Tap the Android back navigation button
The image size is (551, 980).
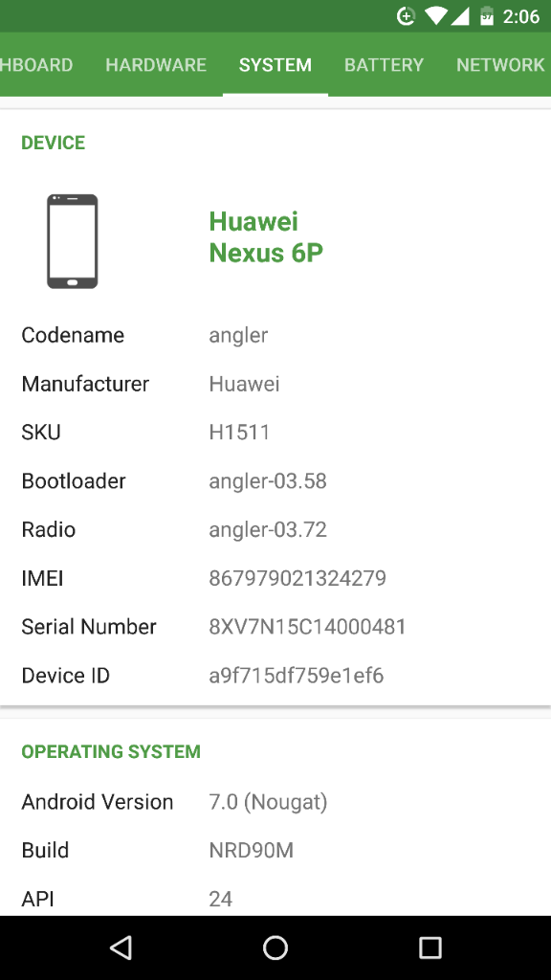tap(121, 947)
